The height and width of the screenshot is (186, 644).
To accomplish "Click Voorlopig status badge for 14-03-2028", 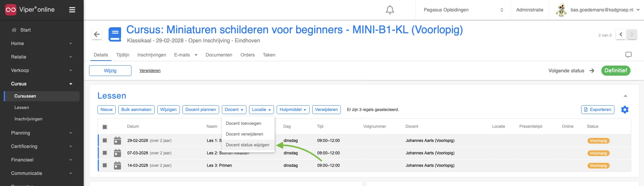I will (x=598, y=166).
